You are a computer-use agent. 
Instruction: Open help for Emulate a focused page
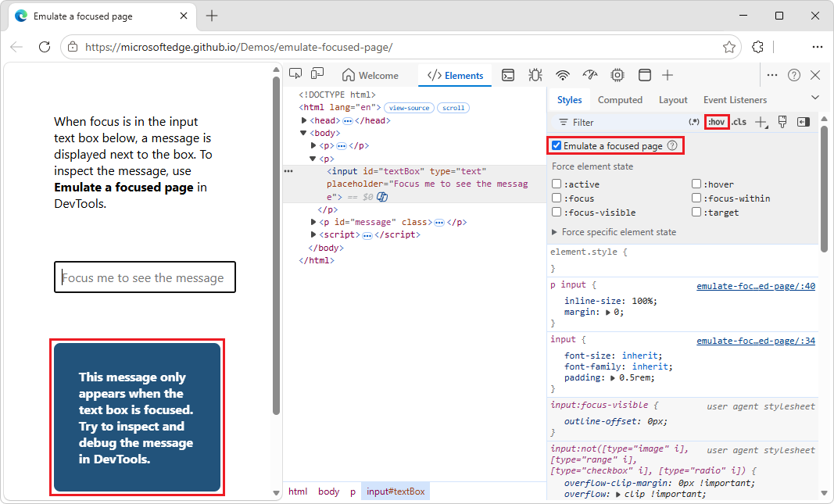(x=672, y=145)
